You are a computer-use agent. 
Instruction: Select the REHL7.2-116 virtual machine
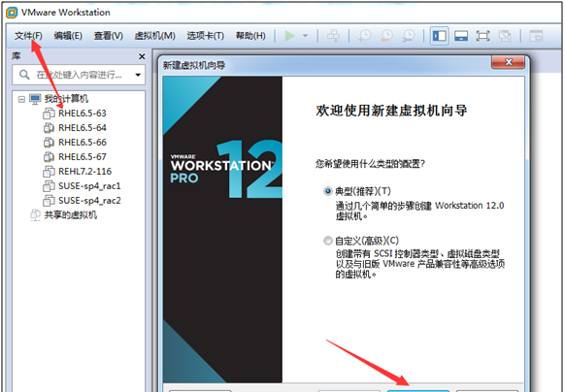coord(85,172)
